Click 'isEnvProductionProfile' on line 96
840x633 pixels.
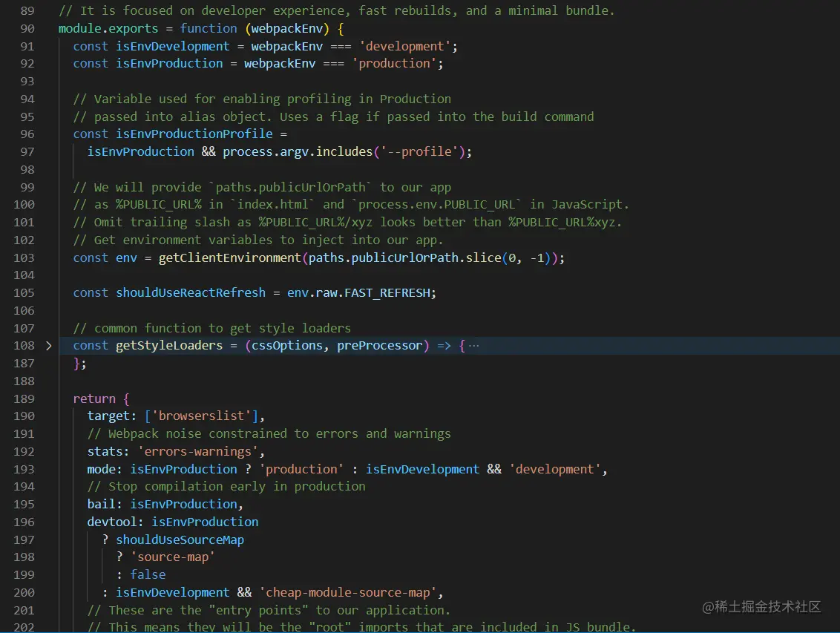pyautogui.click(x=194, y=134)
